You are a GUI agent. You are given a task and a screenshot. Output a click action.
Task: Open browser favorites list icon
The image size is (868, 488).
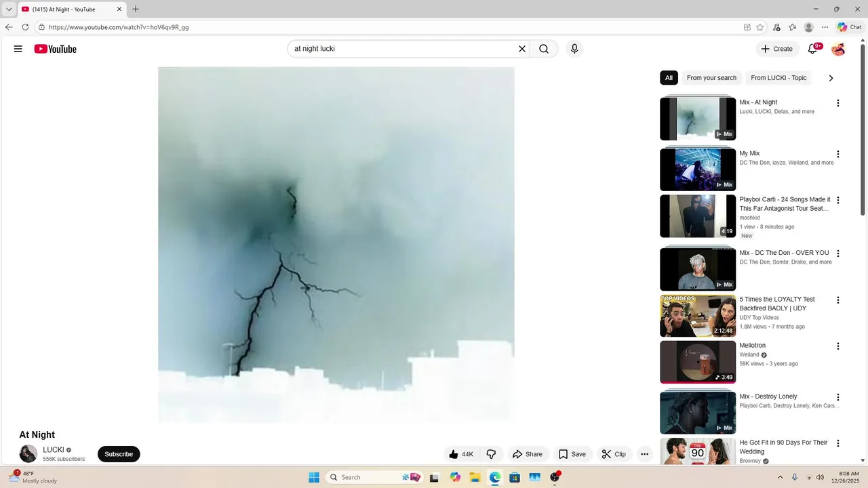[792, 27]
